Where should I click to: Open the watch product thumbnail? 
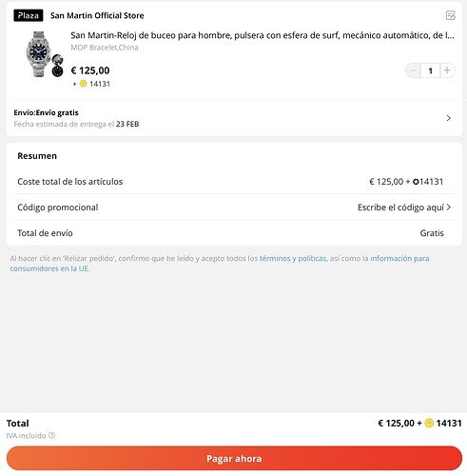[x=43, y=54]
